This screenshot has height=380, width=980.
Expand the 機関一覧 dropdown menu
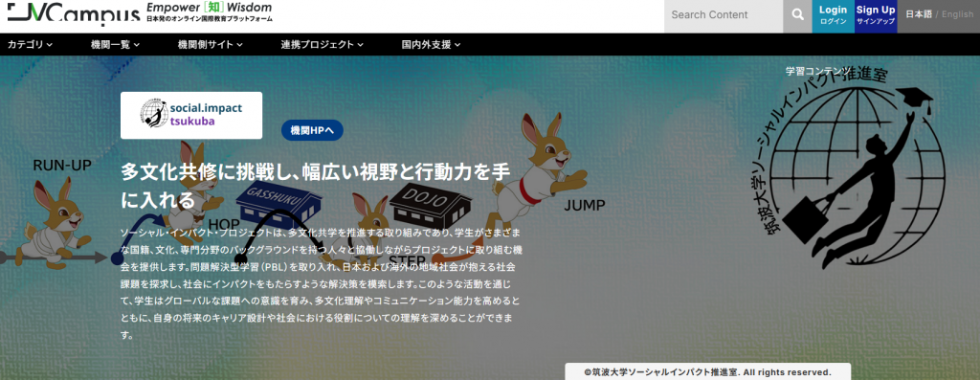[115, 44]
